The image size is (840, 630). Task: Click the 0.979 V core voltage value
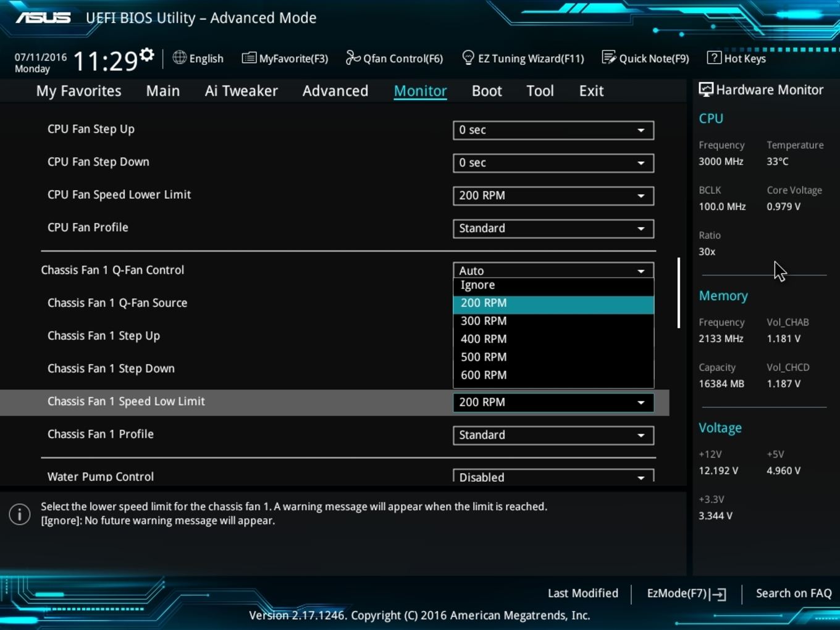point(784,206)
